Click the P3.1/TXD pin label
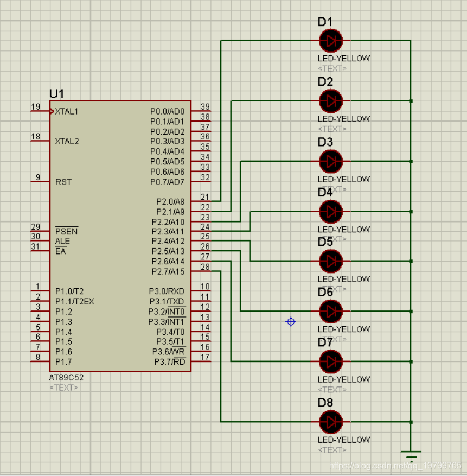 [x=167, y=301]
